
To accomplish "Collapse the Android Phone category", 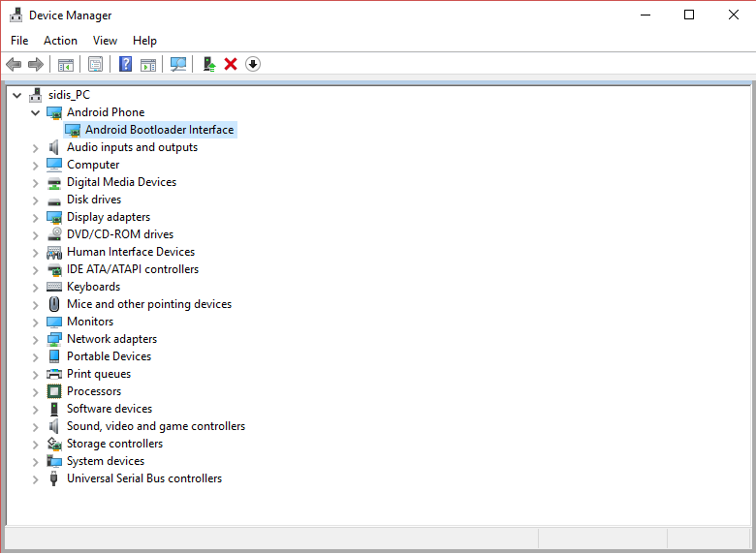I will click(36, 112).
